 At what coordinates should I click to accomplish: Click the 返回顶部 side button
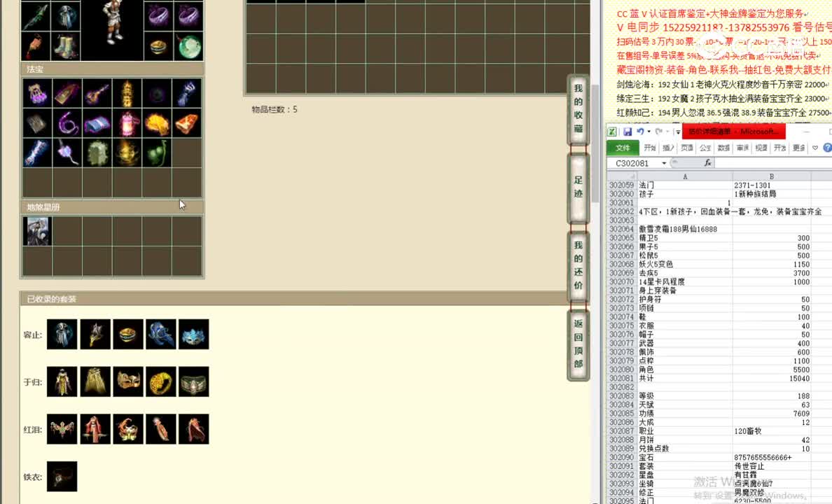(x=578, y=344)
